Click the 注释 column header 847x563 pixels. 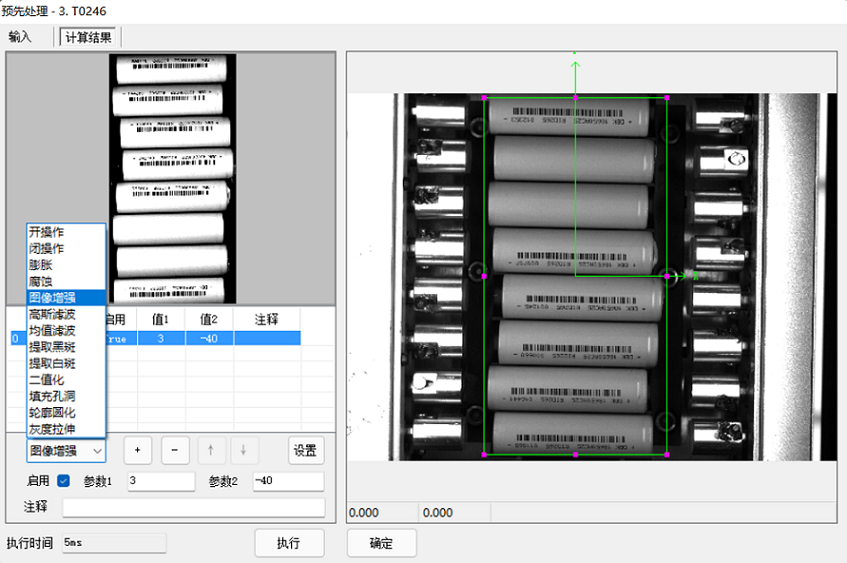tap(266, 319)
